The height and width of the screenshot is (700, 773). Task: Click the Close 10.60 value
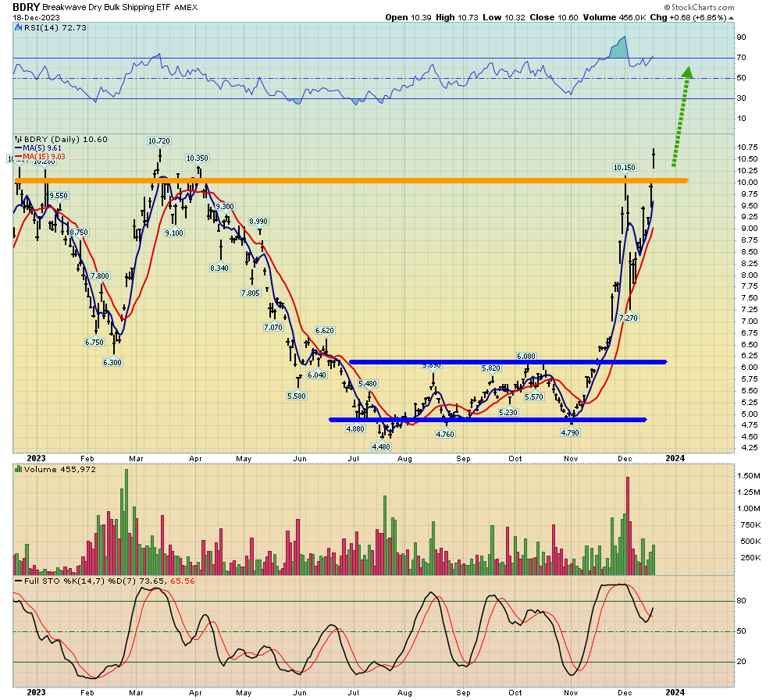[x=554, y=18]
